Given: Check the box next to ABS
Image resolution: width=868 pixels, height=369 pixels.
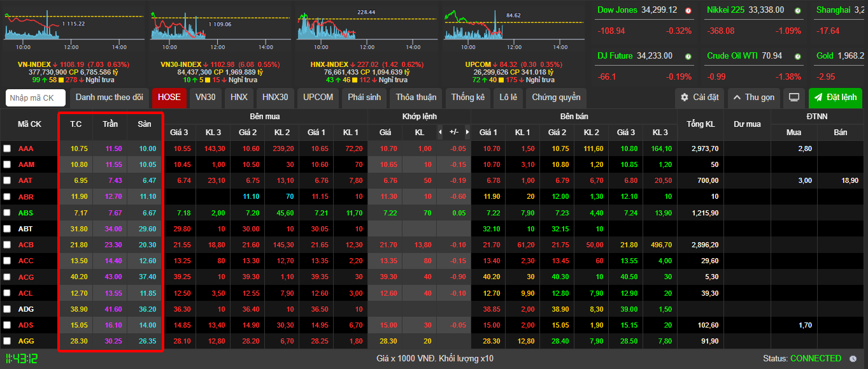Looking at the screenshot, I should [x=7, y=213].
